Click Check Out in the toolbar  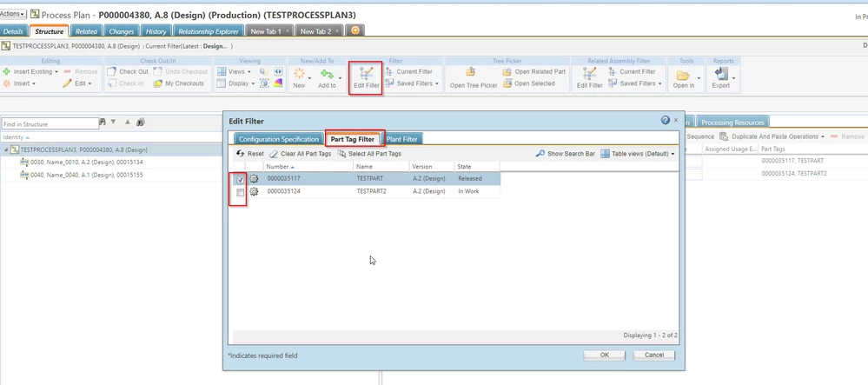pyautogui.click(x=128, y=71)
